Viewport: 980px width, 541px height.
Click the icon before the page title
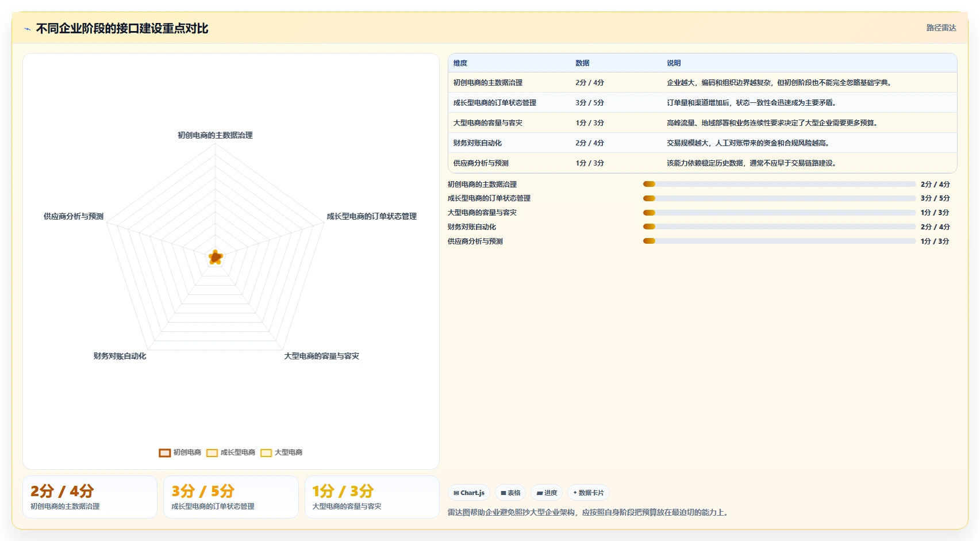point(27,29)
